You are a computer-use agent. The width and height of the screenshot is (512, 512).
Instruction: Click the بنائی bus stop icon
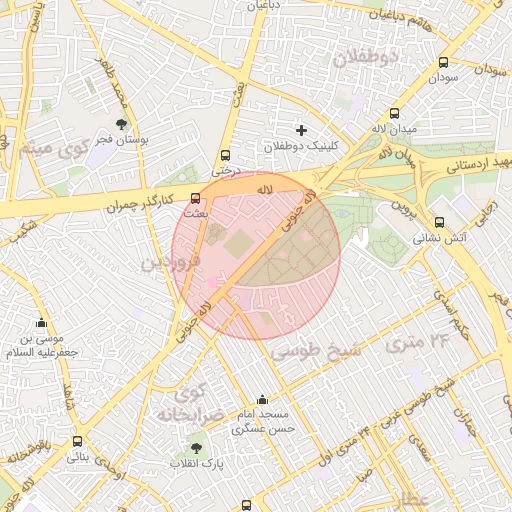(78, 442)
